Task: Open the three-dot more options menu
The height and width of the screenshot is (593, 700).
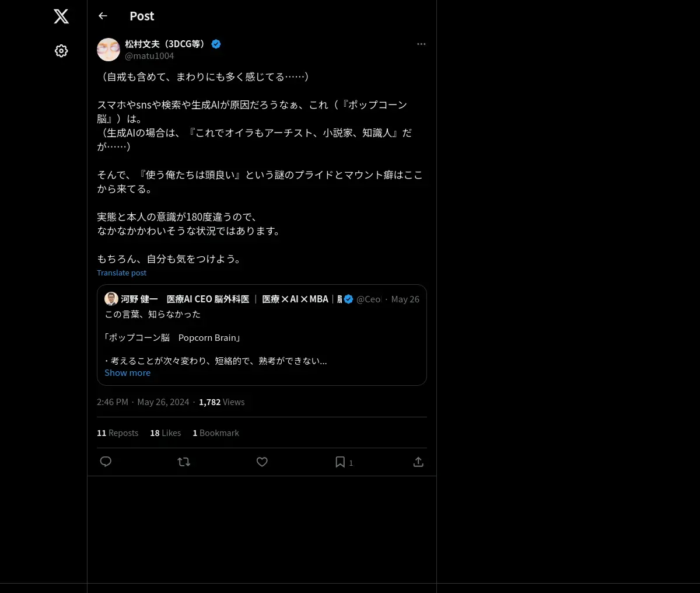Action: 421,44
